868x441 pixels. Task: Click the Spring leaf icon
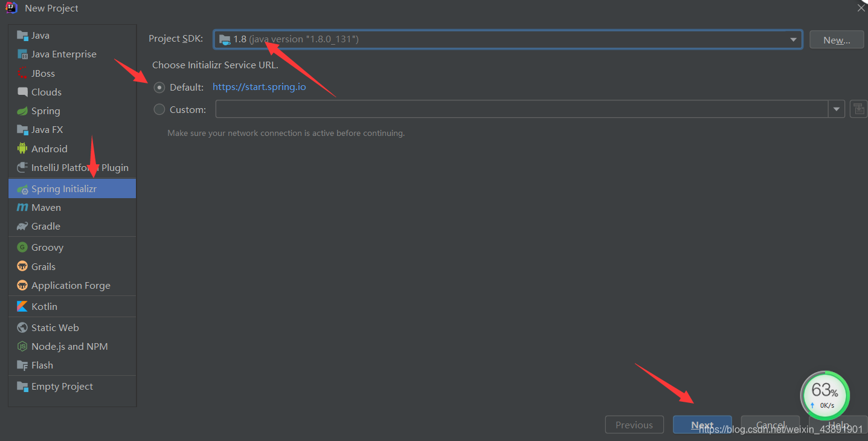pos(22,111)
